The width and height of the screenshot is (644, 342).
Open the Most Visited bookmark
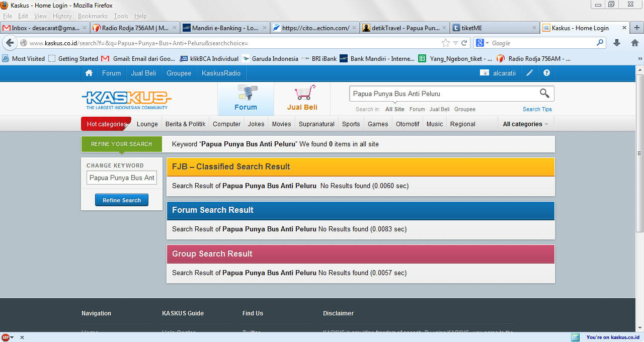click(x=23, y=58)
